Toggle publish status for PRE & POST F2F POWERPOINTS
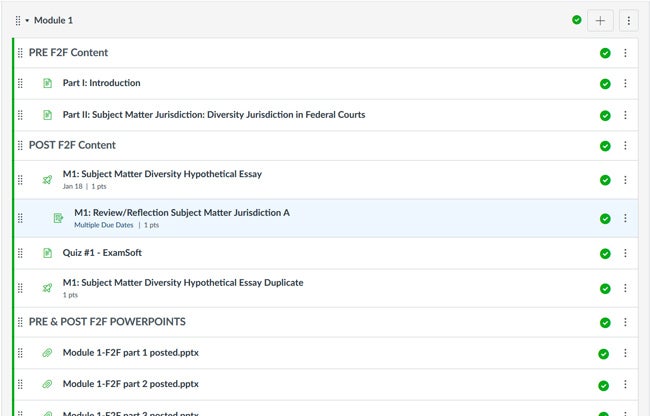 [605, 323]
